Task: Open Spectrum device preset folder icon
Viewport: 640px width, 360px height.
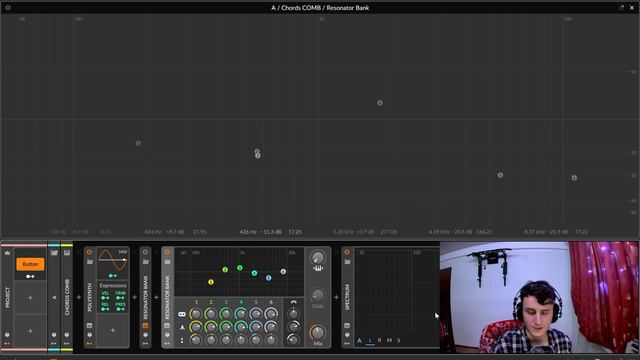Action: click(x=347, y=262)
